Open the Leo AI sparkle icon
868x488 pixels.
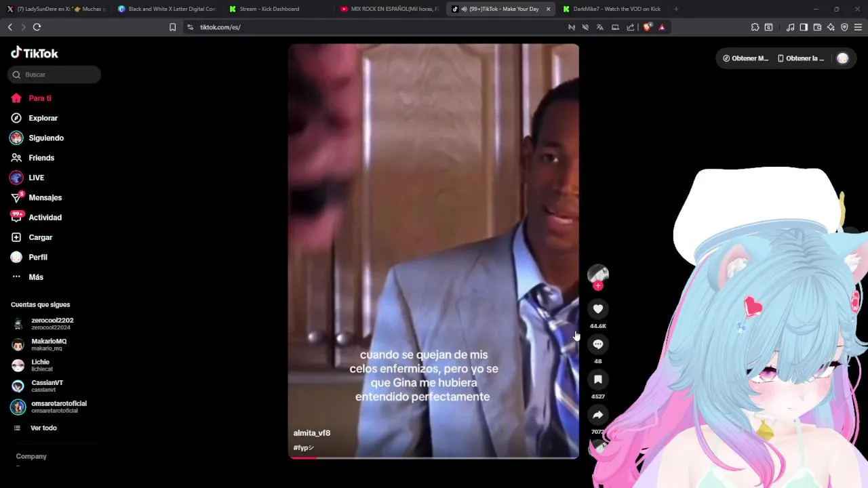(831, 27)
